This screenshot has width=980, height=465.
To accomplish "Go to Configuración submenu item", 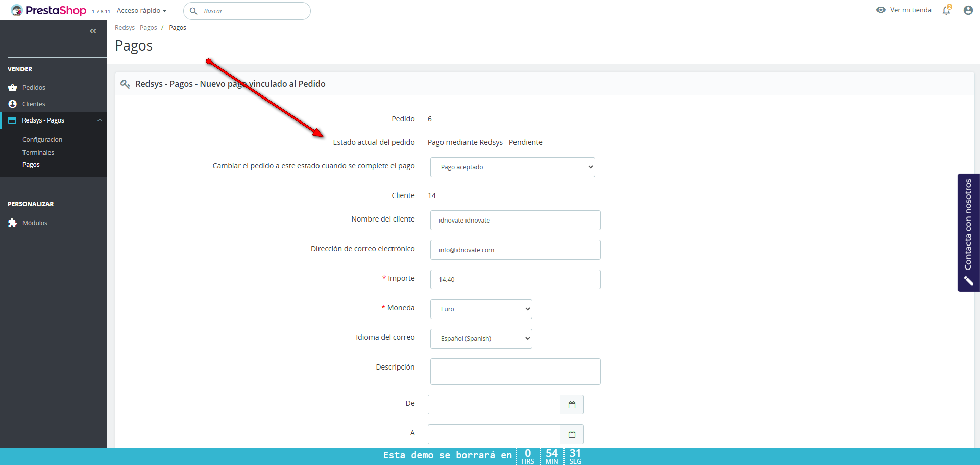I will [42, 140].
